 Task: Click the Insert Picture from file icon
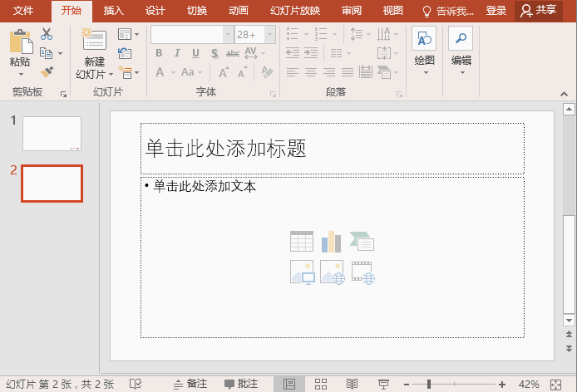pos(302,272)
